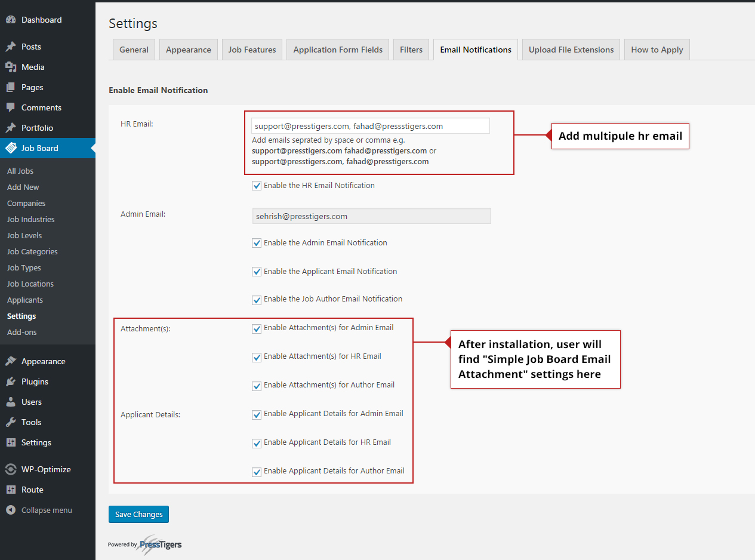
Task: Click the PressTigers logo
Action: (x=160, y=544)
